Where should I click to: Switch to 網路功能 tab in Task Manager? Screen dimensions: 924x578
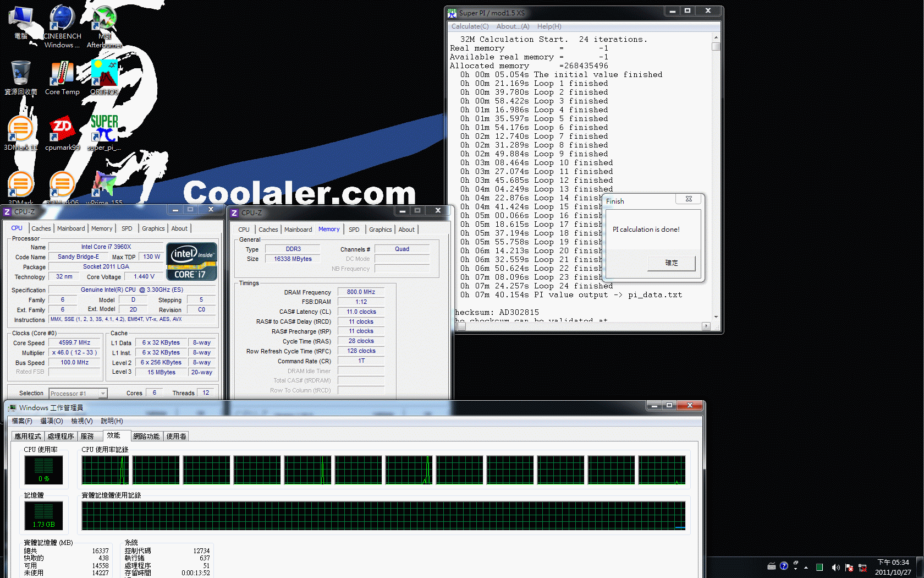146,436
